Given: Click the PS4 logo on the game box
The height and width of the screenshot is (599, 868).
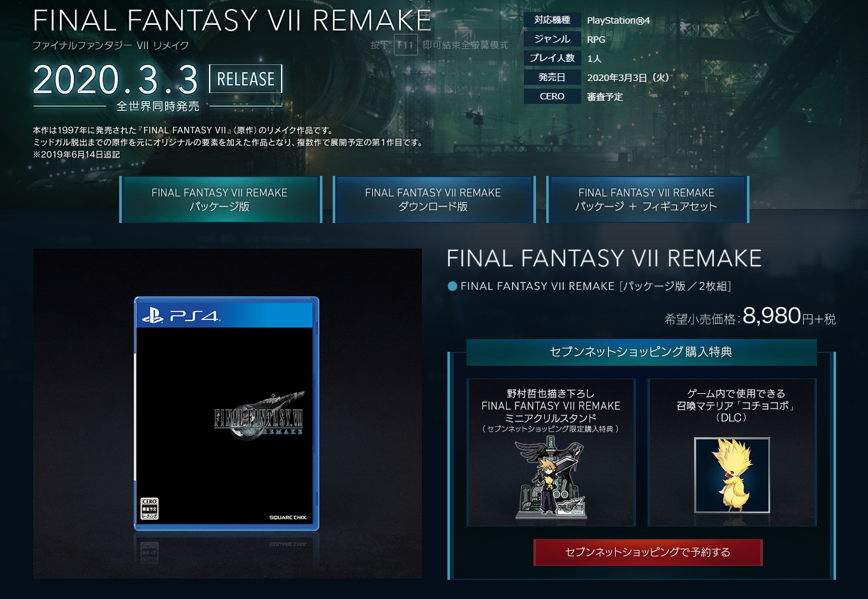Looking at the screenshot, I should click(180, 315).
